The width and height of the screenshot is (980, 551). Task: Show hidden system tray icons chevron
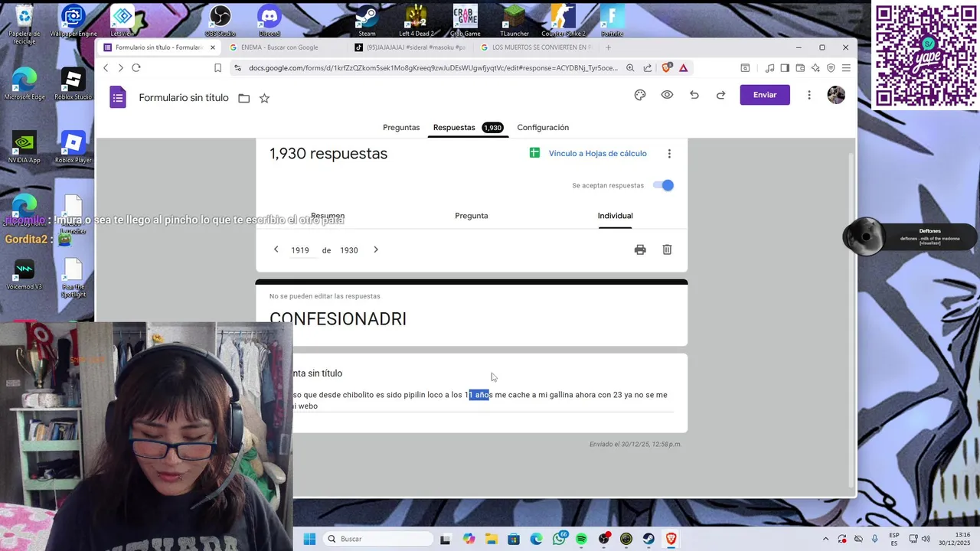pos(825,539)
